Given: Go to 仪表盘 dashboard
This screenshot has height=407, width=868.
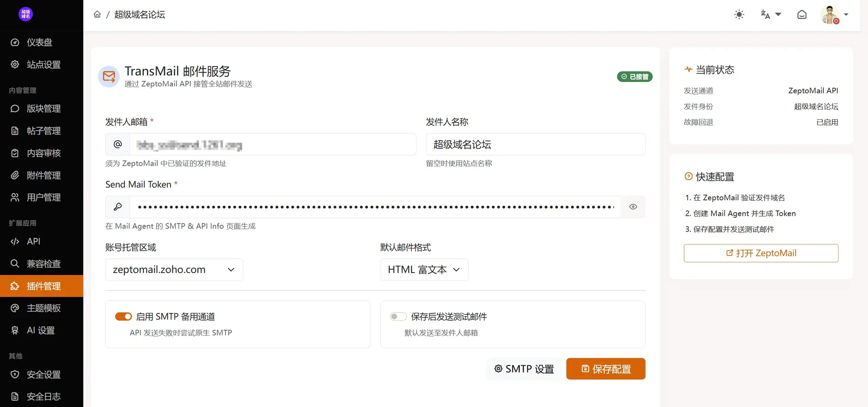Looking at the screenshot, I should 42,43.
